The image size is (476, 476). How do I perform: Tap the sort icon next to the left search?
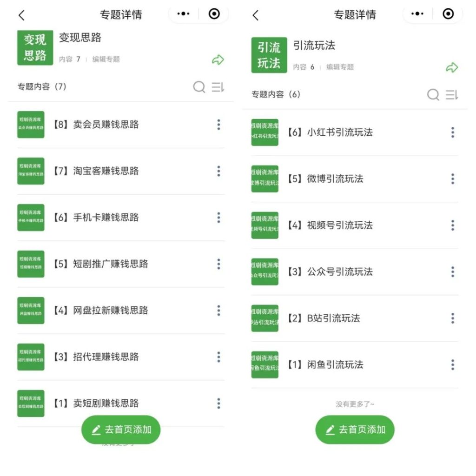coord(217,87)
